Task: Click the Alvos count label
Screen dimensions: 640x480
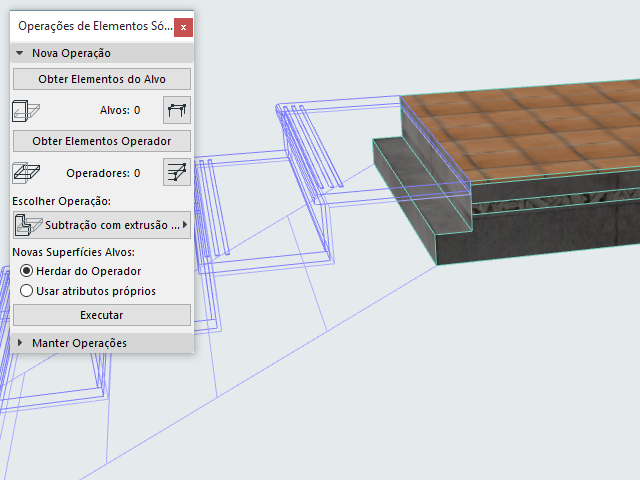Action: click(120, 110)
